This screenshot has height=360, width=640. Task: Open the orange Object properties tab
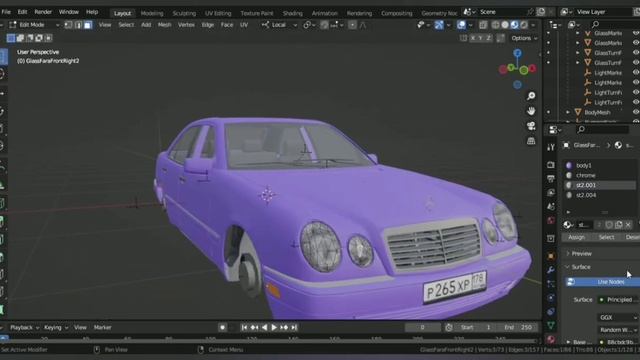click(551, 256)
